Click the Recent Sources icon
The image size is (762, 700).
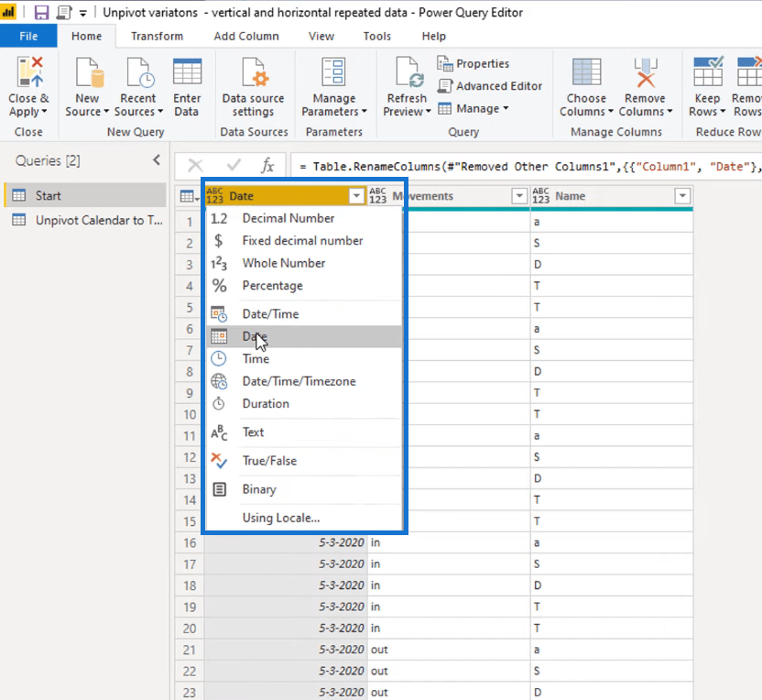[140, 72]
